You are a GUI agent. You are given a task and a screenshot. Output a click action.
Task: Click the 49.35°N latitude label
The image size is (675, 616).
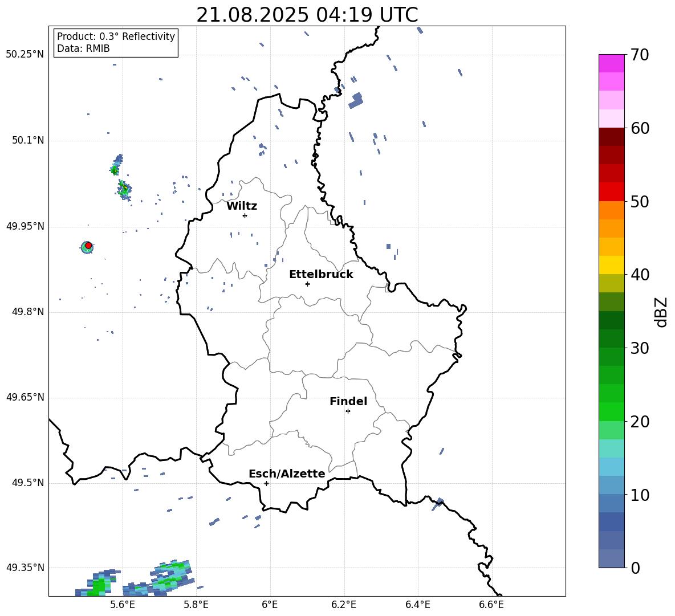(25, 568)
